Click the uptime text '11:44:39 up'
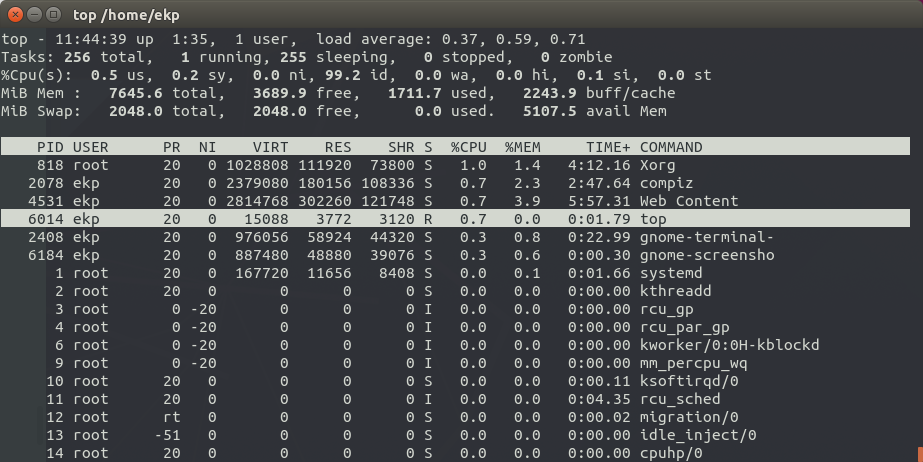This screenshot has height=462, width=923. tap(104, 39)
